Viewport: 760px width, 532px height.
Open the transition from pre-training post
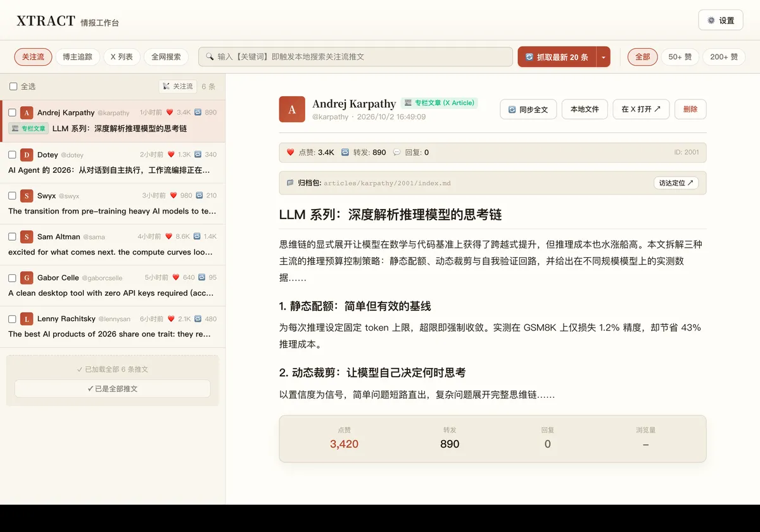112,212
